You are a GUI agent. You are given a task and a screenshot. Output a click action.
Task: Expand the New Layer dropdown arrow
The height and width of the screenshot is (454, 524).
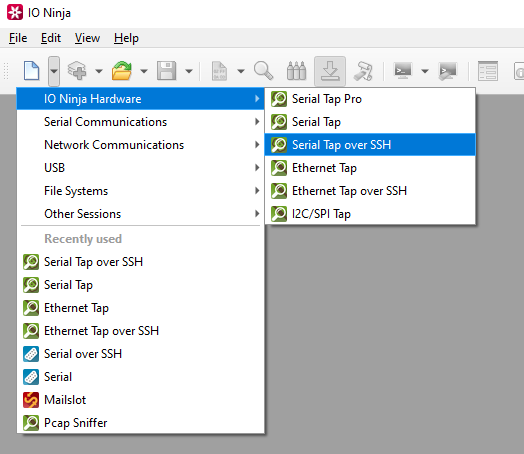[x=99, y=71]
